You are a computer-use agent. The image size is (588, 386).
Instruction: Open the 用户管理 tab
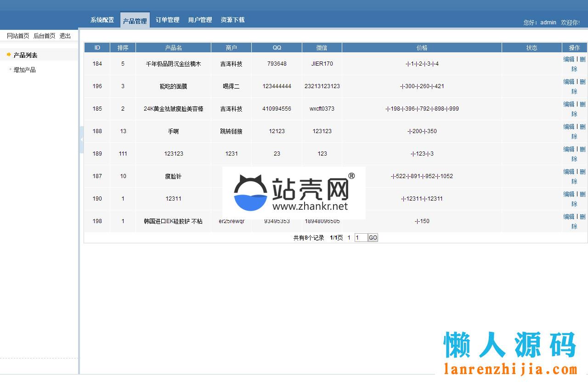(x=200, y=20)
